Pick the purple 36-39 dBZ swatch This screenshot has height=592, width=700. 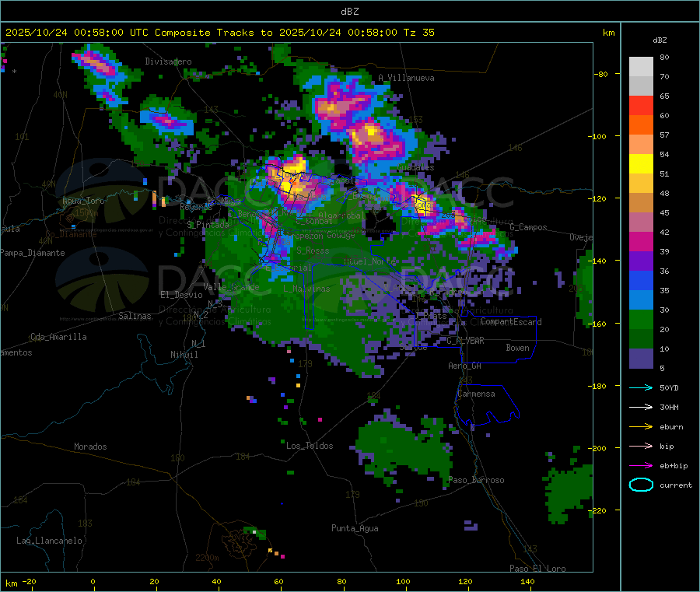(641, 261)
